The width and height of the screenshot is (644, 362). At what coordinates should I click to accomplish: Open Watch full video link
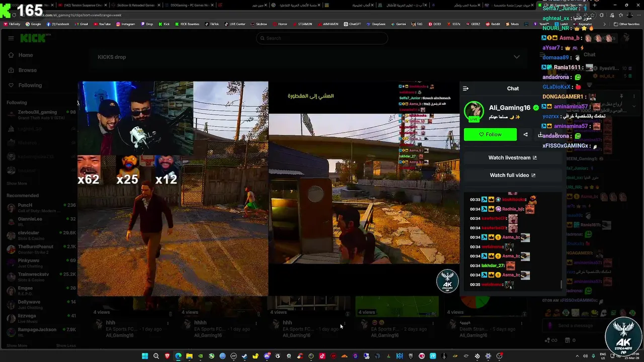pos(512,175)
